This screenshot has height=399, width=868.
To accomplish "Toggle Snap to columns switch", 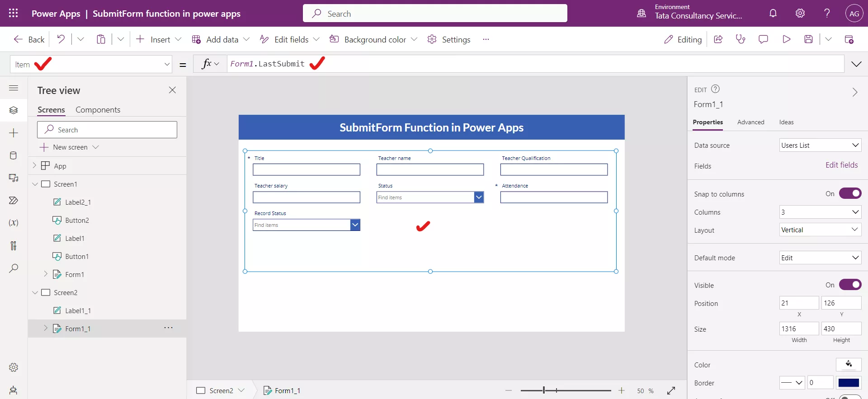I will tap(850, 193).
